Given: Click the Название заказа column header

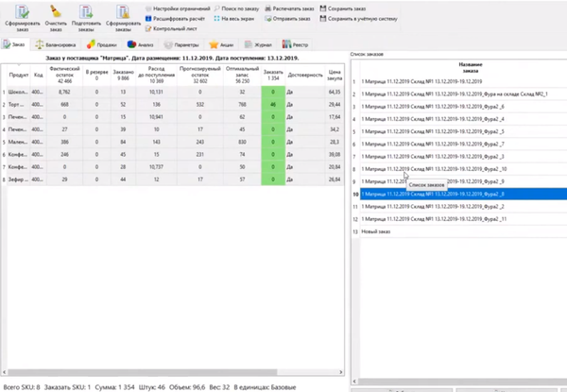Looking at the screenshot, I should [471, 68].
